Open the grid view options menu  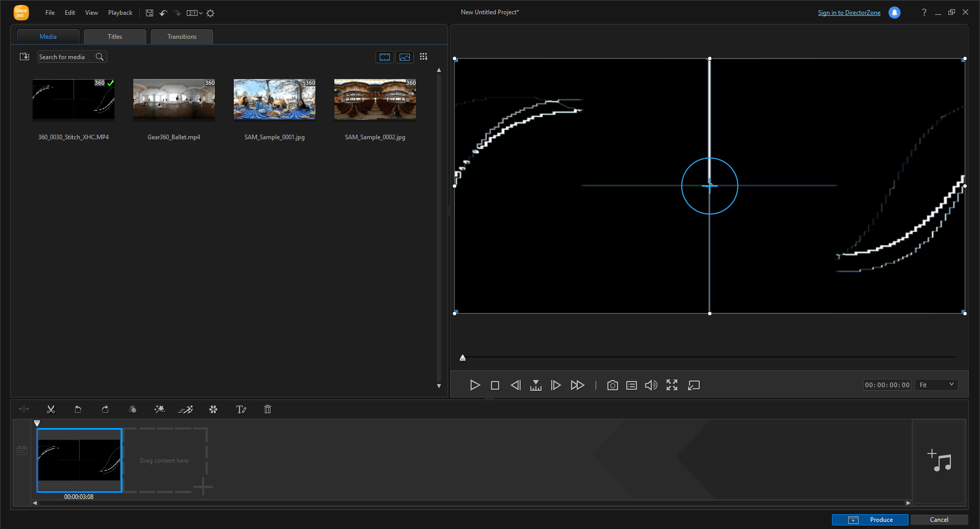(x=424, y=57)
